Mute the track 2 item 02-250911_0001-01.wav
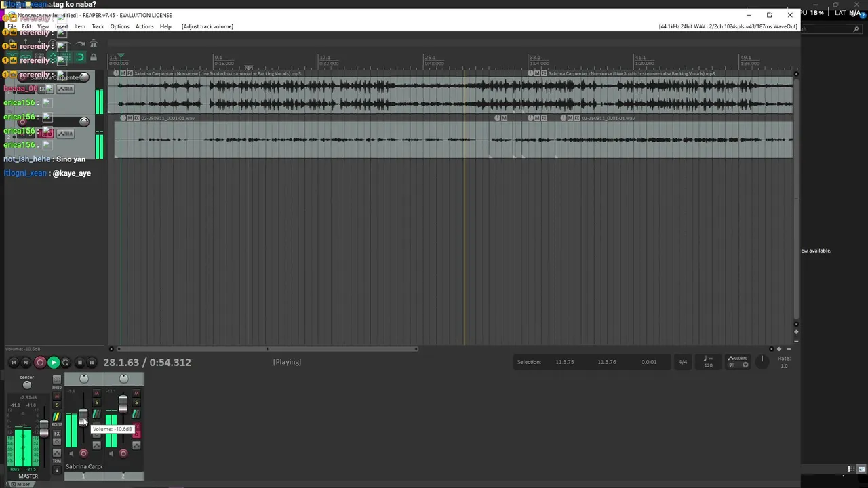The height and width of the screenshot is (488, 868). [130, 118]
